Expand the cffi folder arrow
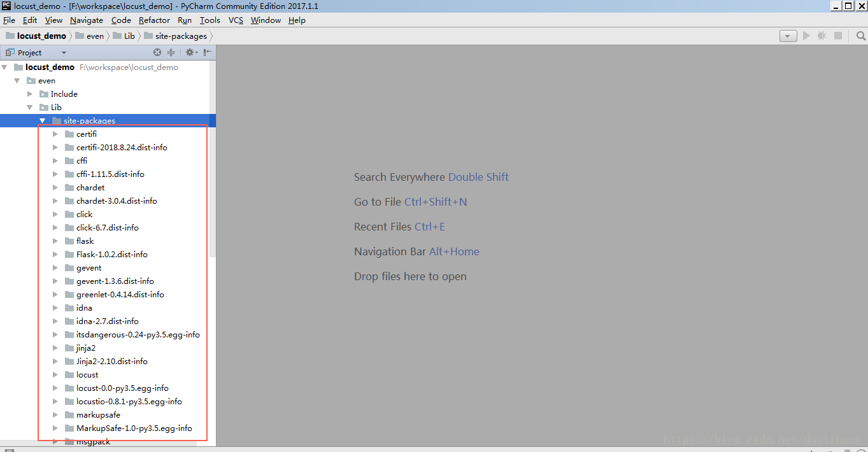The width and height of the screenshot is (868, 452). pyautogui.click(x=55, y=161)
